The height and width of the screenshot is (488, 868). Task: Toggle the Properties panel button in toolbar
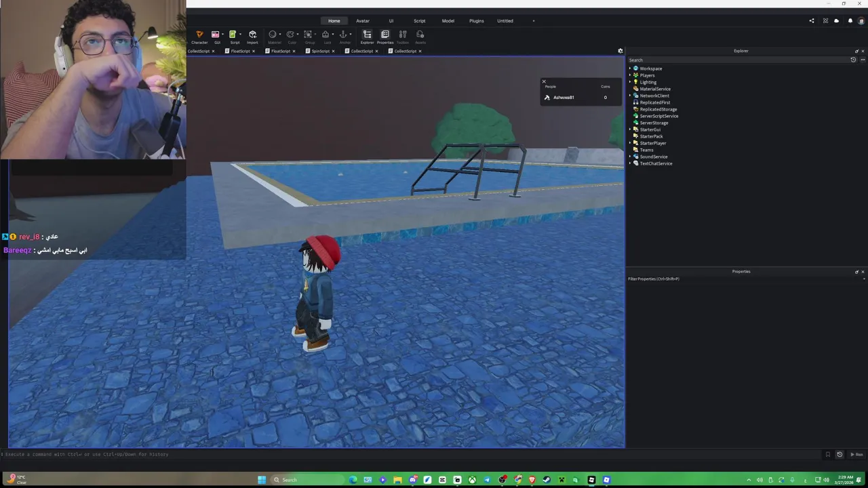click(385, 37)
